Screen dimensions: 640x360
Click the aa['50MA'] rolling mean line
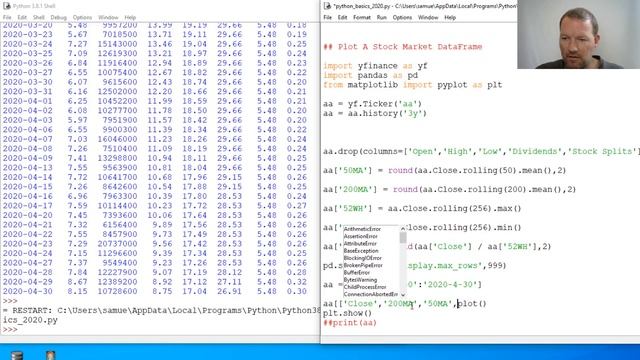click(x=444, y=171)
